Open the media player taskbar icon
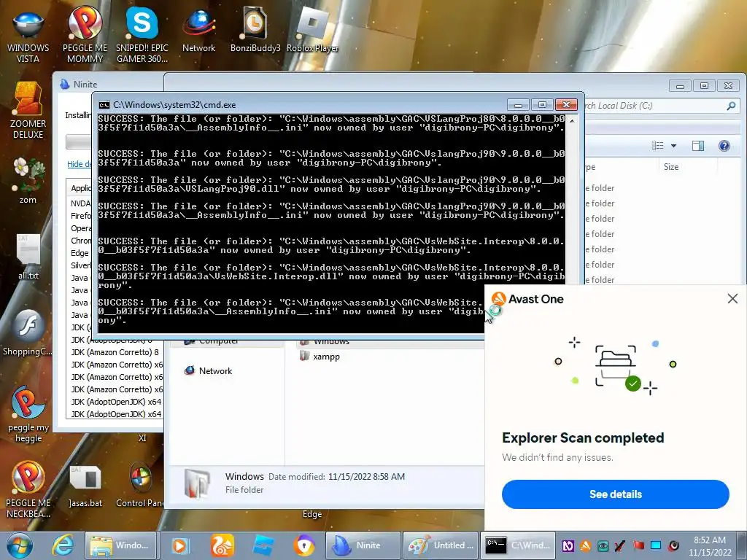747x560 pixels. tap(181, 545)
